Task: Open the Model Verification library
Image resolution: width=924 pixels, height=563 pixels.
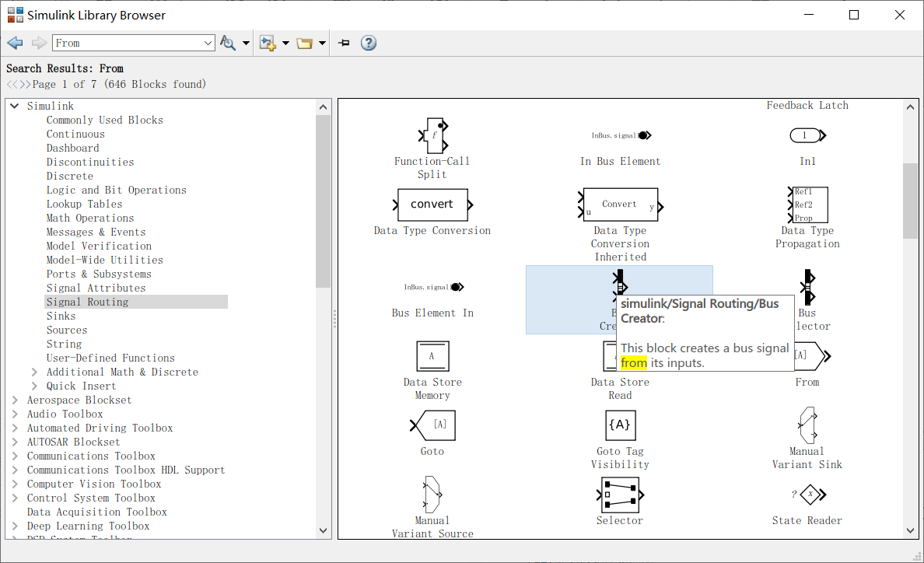Action: point(99,247)
